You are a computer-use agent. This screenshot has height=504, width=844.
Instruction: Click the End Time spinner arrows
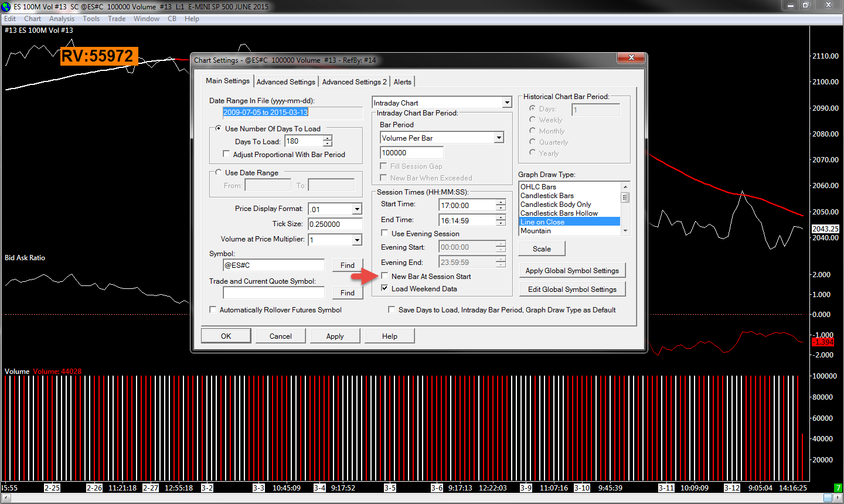(x=501, y=220)
